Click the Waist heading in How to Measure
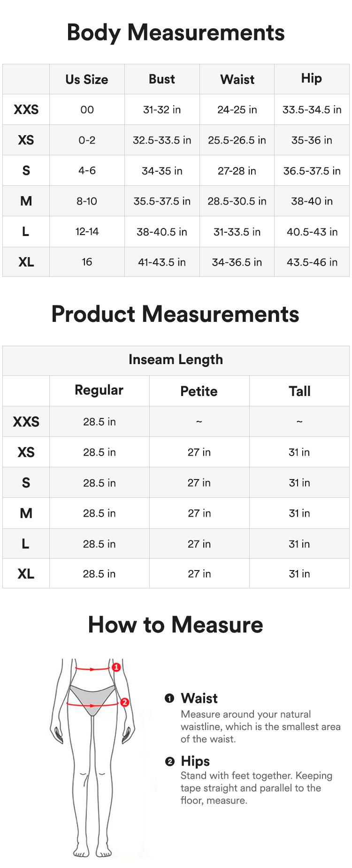Screen dimensions: 352x868 [x=199, y=699]
